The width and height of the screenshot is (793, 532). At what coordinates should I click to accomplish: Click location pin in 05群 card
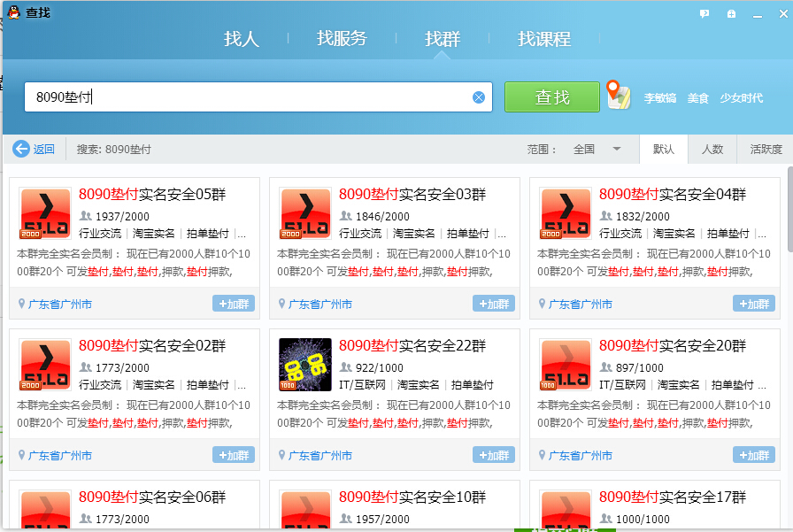[x=21, y=304]
